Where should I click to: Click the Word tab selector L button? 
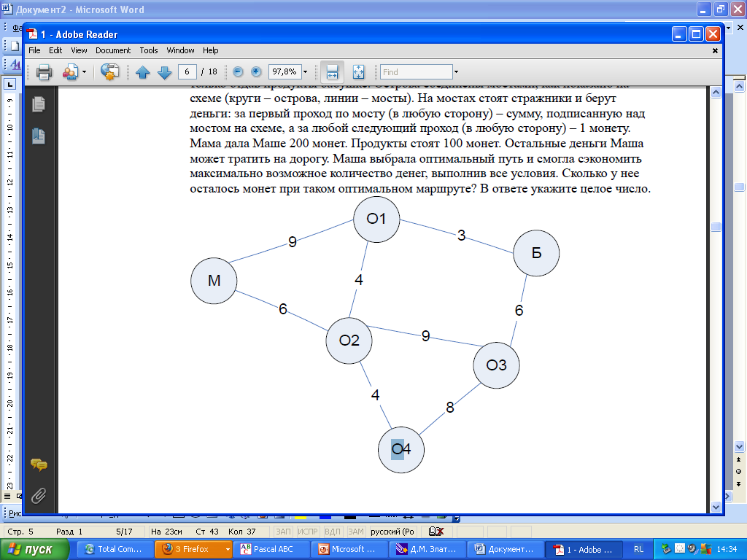pyautogui.click(x=10, y=85)
